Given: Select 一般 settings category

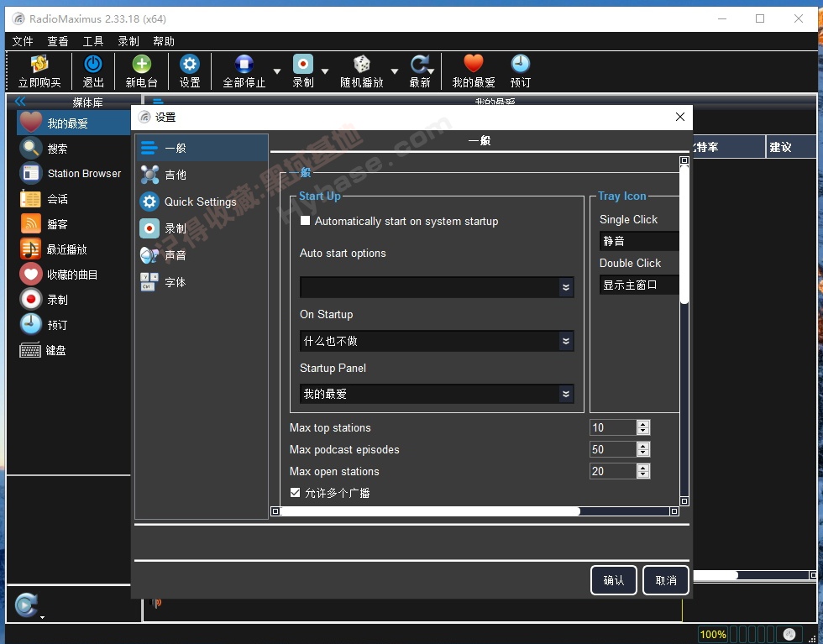Looking at the screenshot, I should pos(202,148).
